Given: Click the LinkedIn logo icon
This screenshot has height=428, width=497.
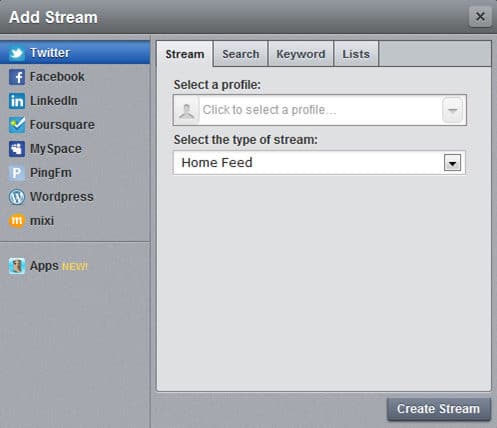Looking at the screenshot, I should click(17, 101).
